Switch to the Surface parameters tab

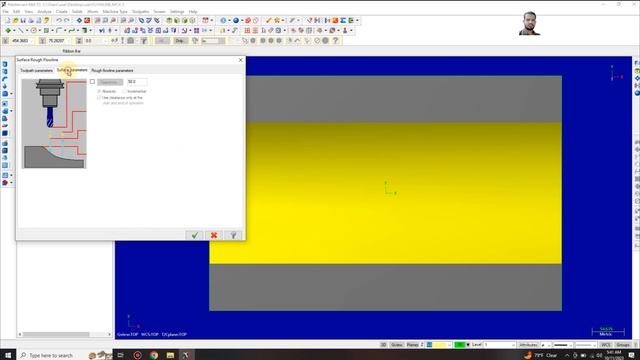[x=72, y=70]
